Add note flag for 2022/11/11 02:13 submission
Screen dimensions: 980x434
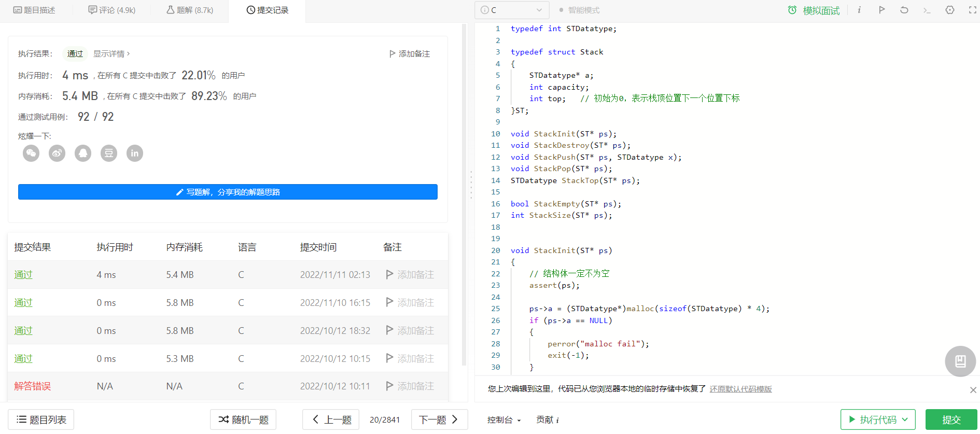click(x=410, y=275)
